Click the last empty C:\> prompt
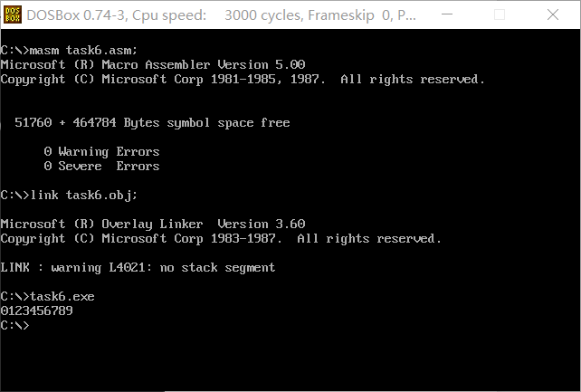 coord(15,326)
